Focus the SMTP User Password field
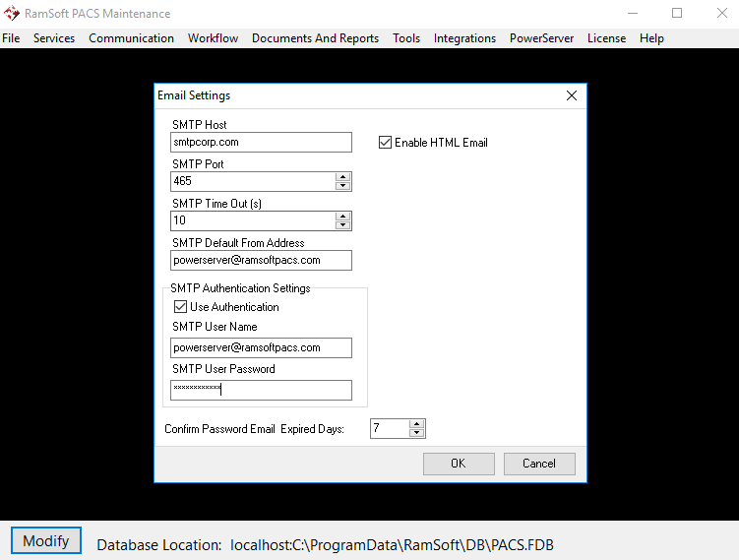The image size is (739, 560). pyautogui.click(x=261, y=390)
